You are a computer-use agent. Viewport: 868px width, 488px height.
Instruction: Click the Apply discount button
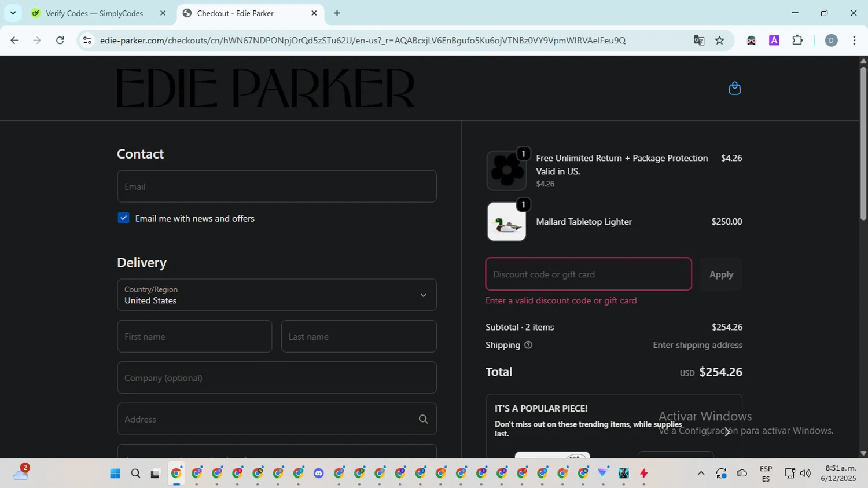(721, 274)
